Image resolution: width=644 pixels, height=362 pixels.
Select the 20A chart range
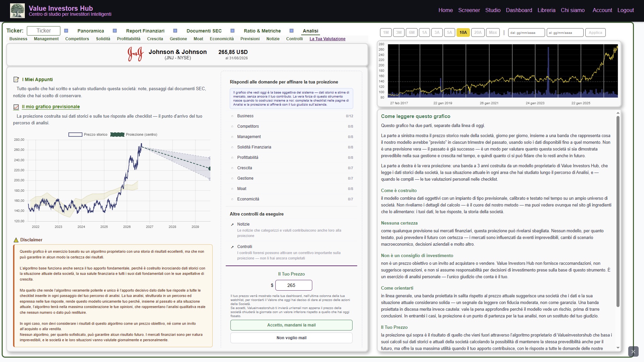coord(478,33)
